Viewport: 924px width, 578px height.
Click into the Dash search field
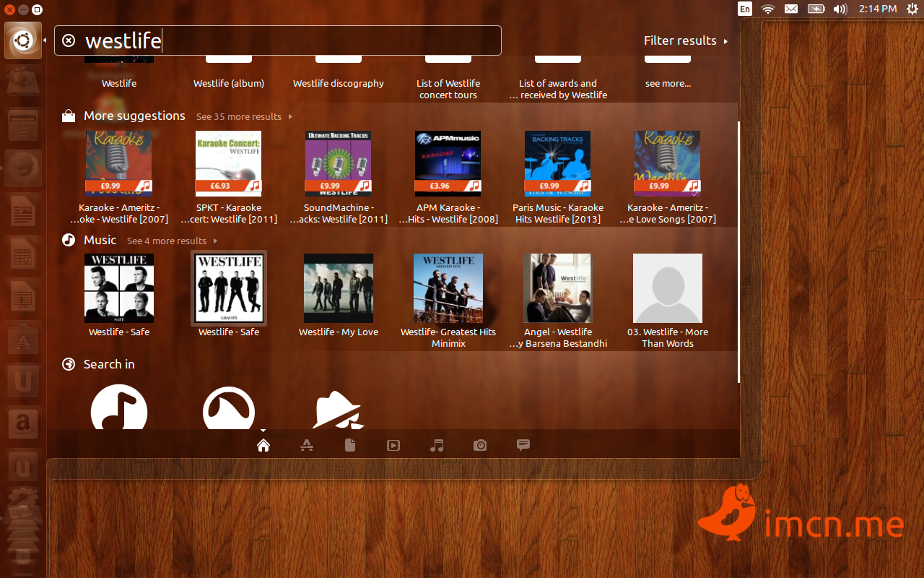[x=278, y=40]
